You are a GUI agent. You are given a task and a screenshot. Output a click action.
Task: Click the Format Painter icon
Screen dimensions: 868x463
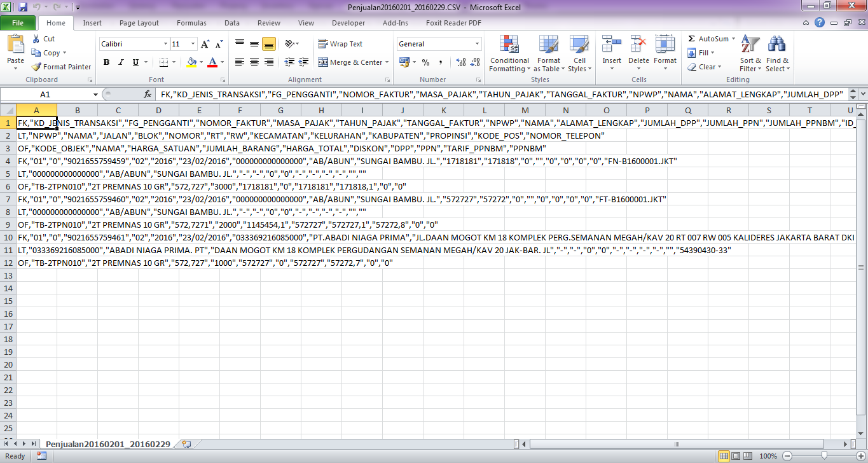tap(37, 67)
